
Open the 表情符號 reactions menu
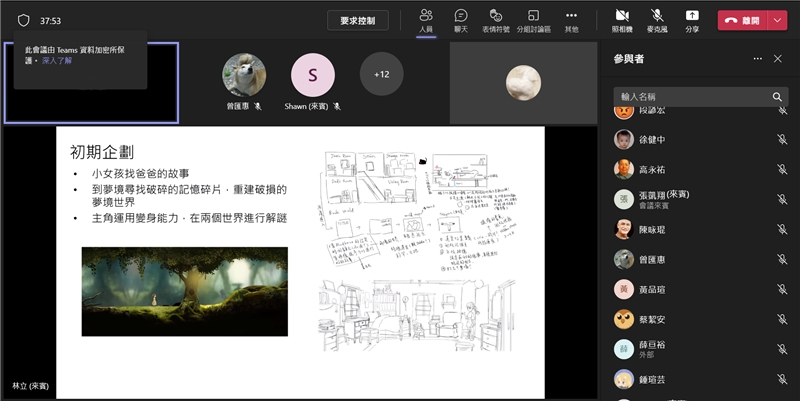(x=495, y=20)
